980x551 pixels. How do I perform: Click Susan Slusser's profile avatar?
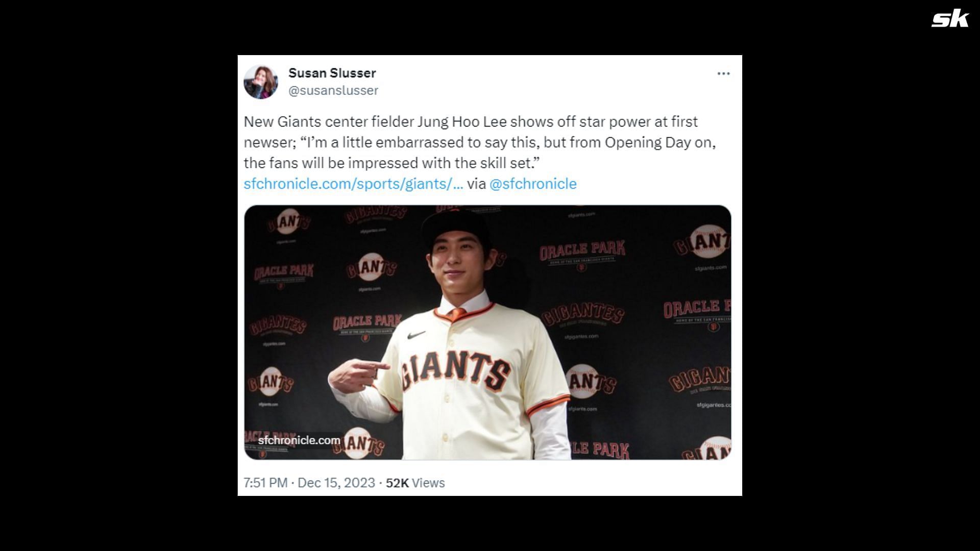pyautogui.click(x=261, y=82)
